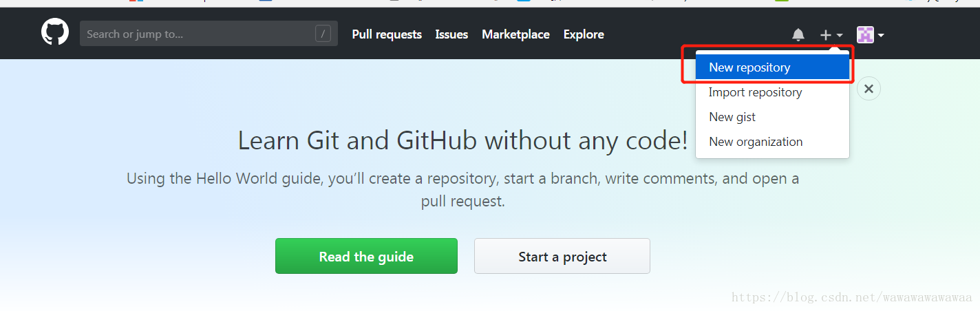Click the Learn Git and GitHub heading

pyautogui.click(x=462, y=141)
